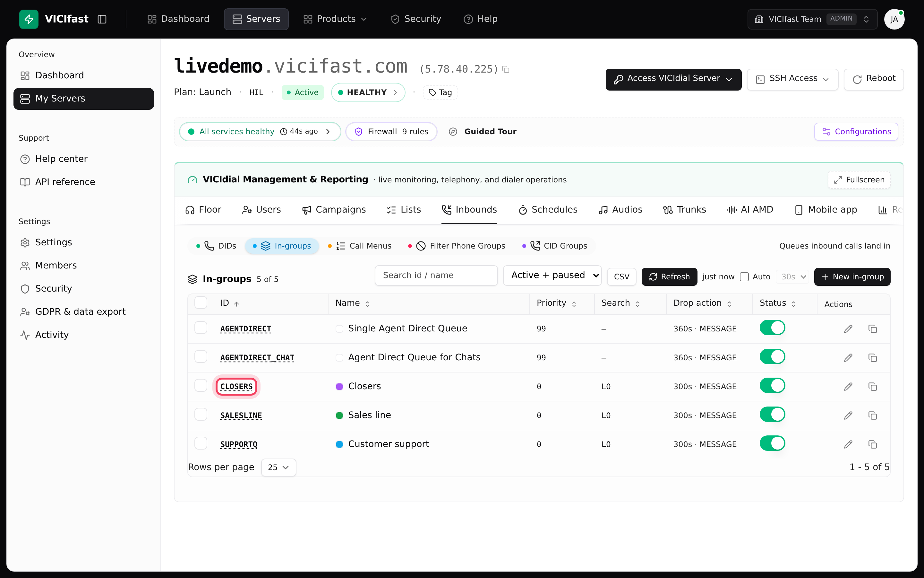Export table with the CSV button
924x578 pixels.
[x=621, y=277]
